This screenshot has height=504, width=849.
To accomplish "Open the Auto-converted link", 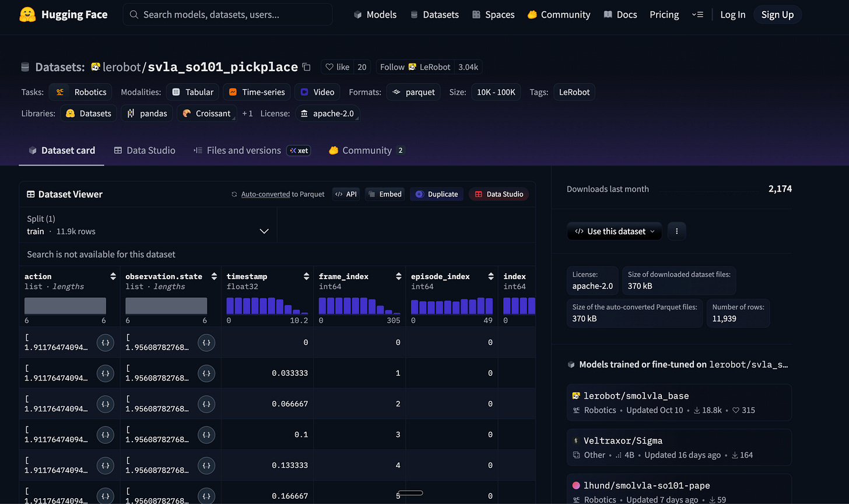I will point(265,194).
